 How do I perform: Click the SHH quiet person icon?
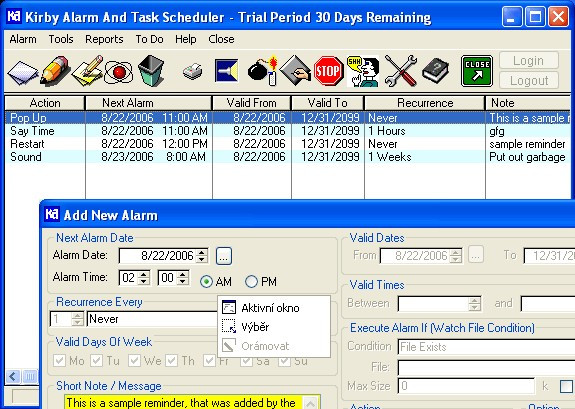tap(363, 71)
